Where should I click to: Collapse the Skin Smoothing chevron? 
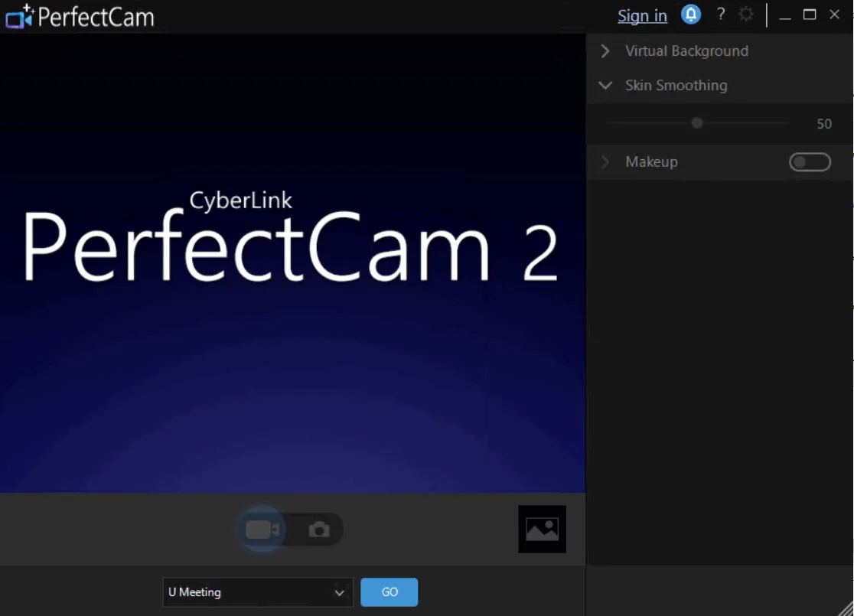pos(605,86)
